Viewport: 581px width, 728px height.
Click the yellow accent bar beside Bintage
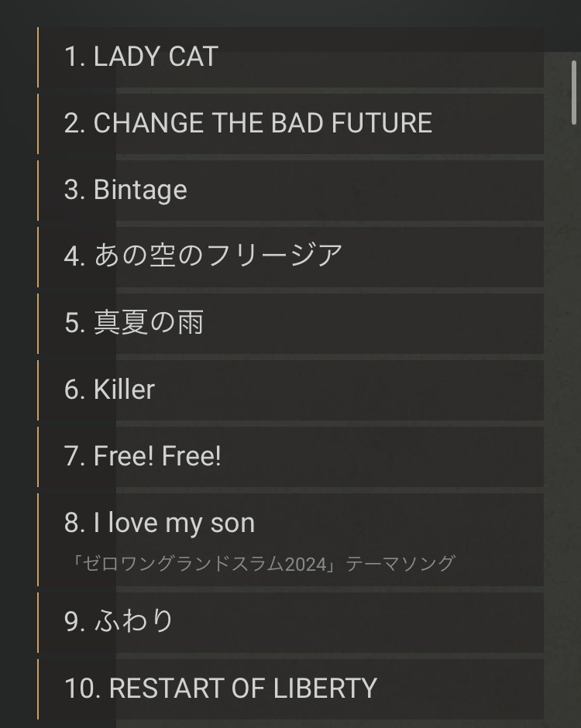38,191
